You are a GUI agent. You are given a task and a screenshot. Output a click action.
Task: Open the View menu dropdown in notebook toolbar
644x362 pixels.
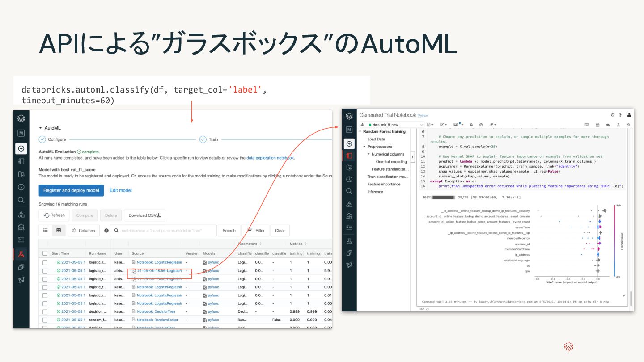click(458, 125)
